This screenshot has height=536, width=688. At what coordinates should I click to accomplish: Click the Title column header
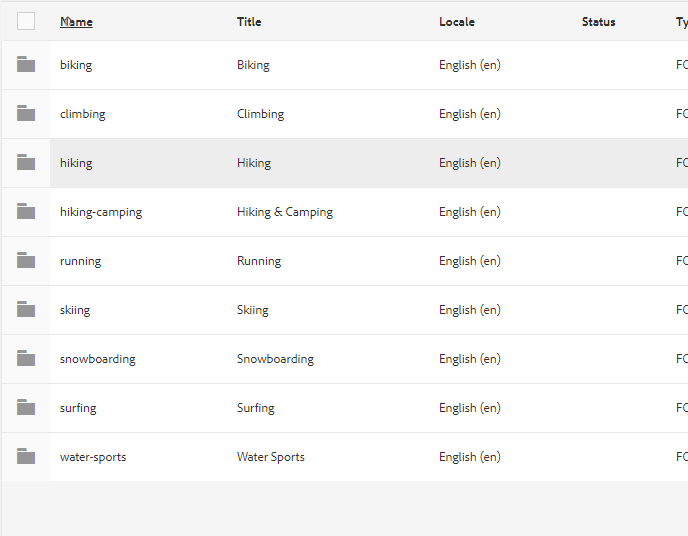249,22
